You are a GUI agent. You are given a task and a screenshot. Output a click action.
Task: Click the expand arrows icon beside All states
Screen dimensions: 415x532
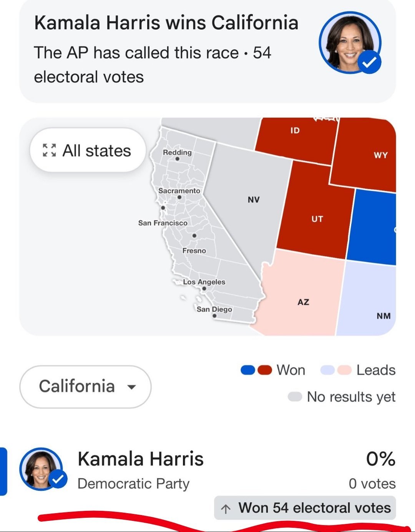coord(49,150)
